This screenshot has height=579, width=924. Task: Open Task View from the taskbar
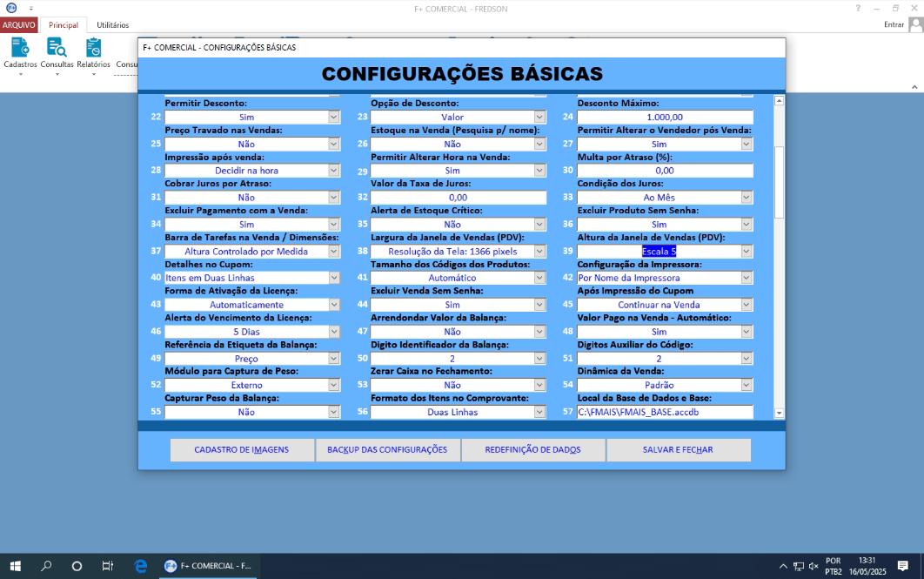[106, 566]
